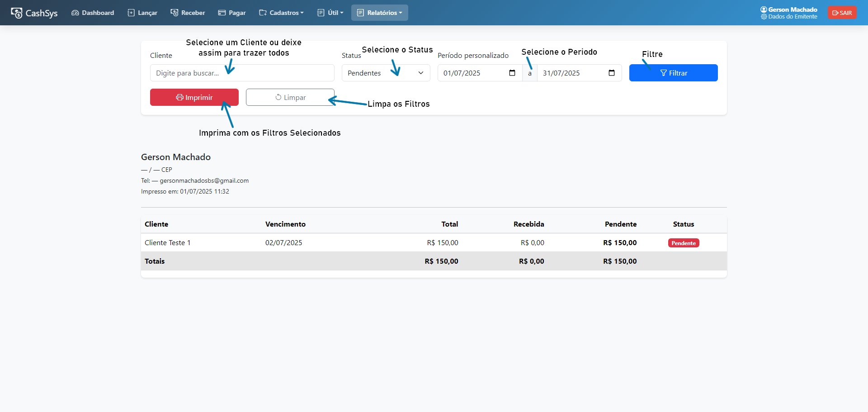Image resolution: width=868 pixels, height=412 pixels.
Task: Expand the Cadastros dropdown menu
Action: (281, 13)
